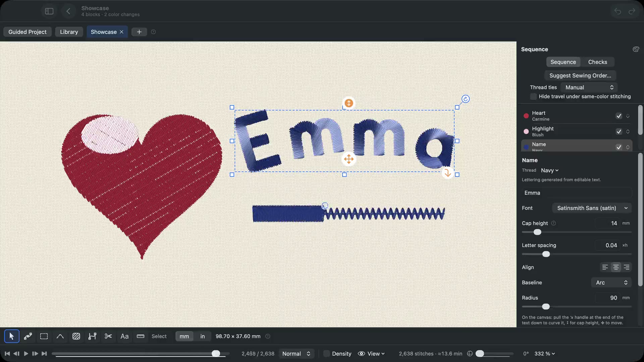Viewport: 644px width, 362px height.
Task: Enable Hide travel under same-color stitching
Action: point(533,97)
